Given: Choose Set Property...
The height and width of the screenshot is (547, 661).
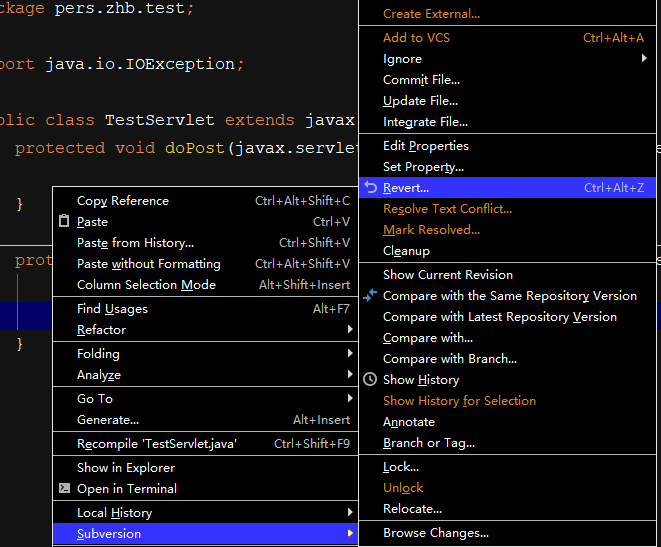Looking at the screenshot, I should tap(508, 167).
